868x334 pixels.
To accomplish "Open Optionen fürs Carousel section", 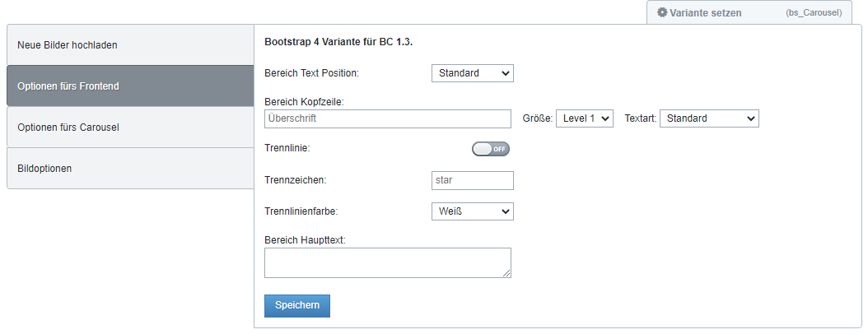I will 131,128.
